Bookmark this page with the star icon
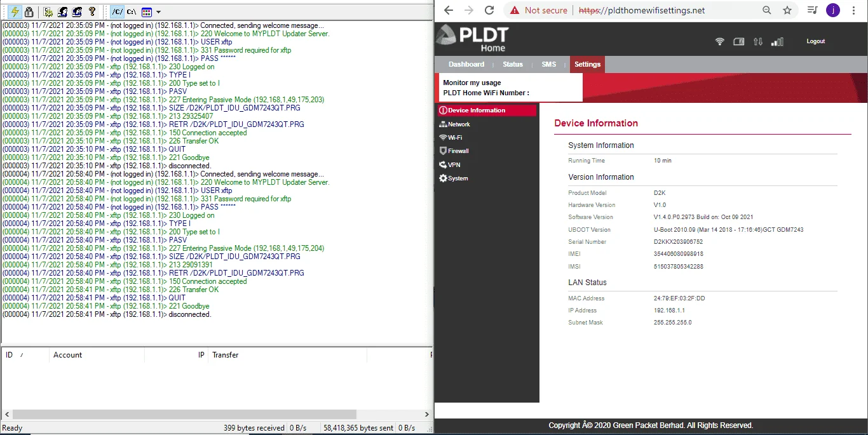The width and height of the screenshot is (868, 435). [787, 10]
